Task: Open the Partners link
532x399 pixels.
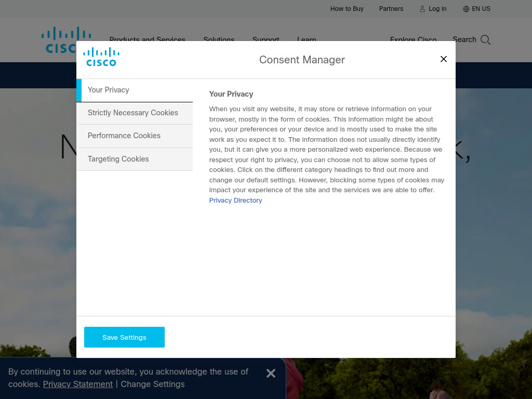Action: (391, 9)
